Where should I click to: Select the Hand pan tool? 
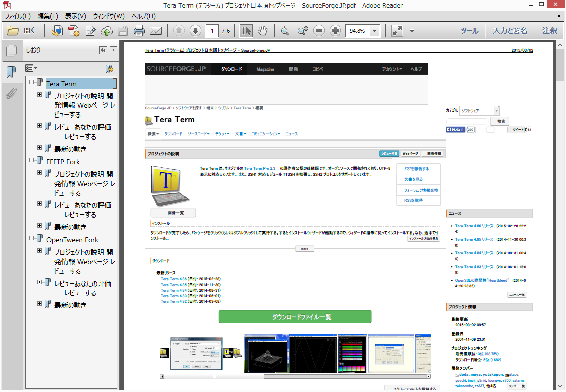262,31
